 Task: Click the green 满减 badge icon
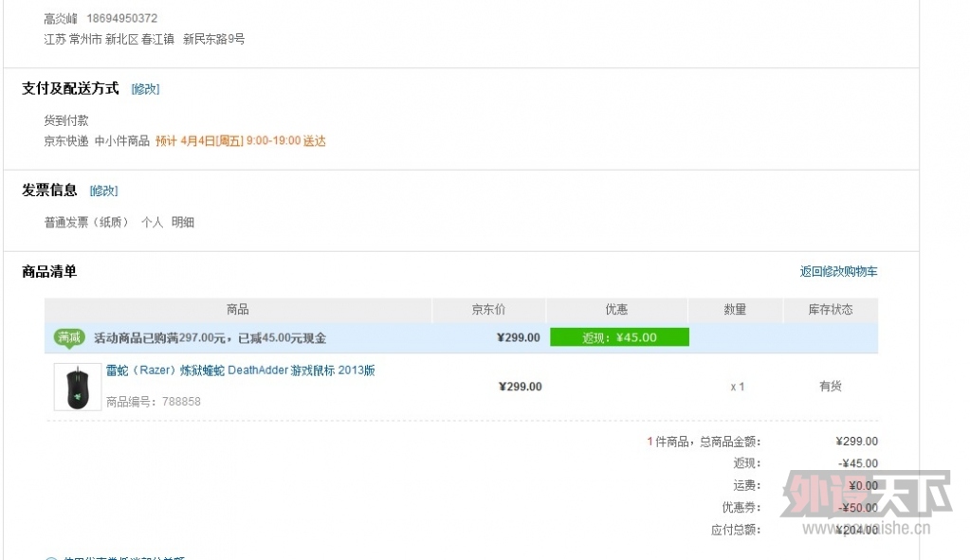[x=69, y=337]
